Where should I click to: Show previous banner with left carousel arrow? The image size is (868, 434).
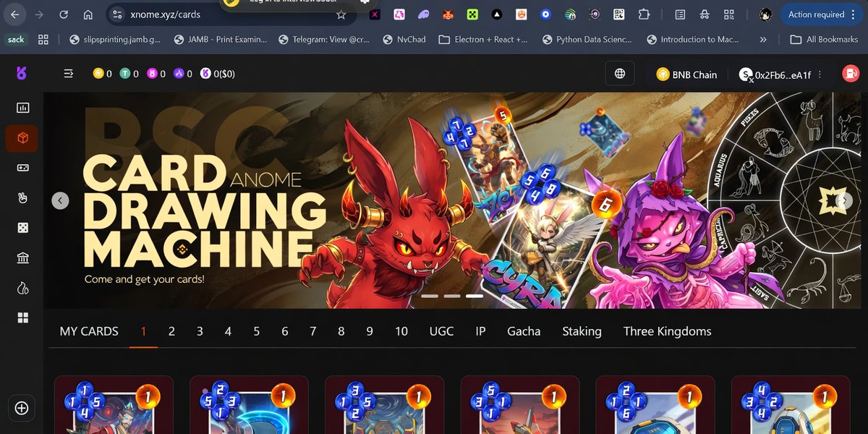point(61,200)
